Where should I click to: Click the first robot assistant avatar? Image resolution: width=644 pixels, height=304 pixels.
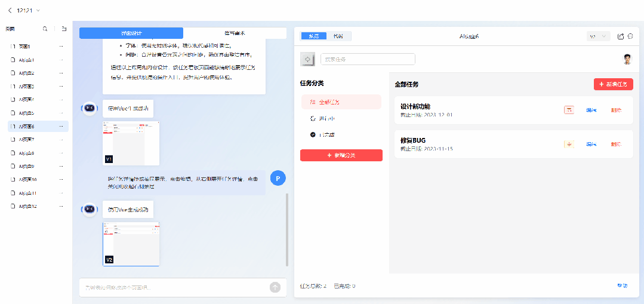(x=90, y=108)
